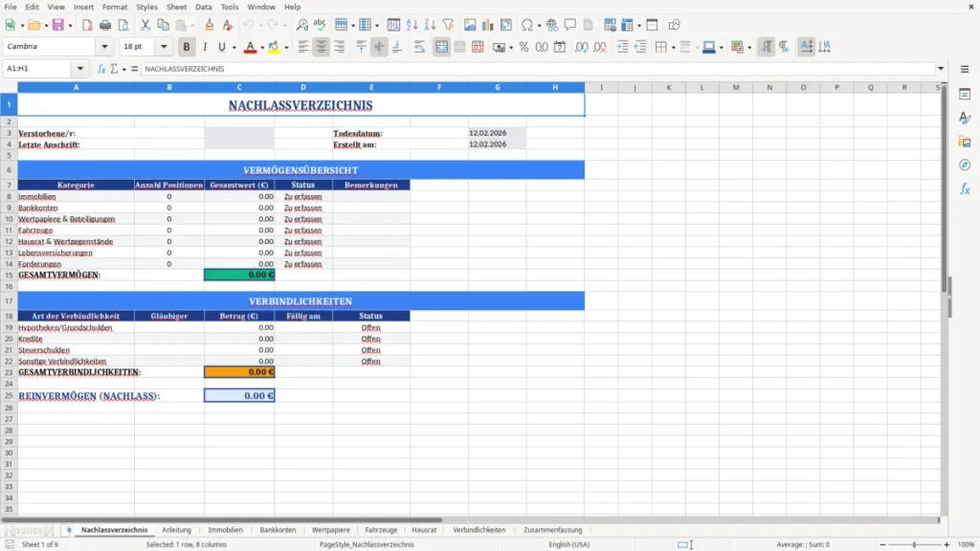Insert a chart
Viewport: 980px width, 551px height.
point(488,25)
